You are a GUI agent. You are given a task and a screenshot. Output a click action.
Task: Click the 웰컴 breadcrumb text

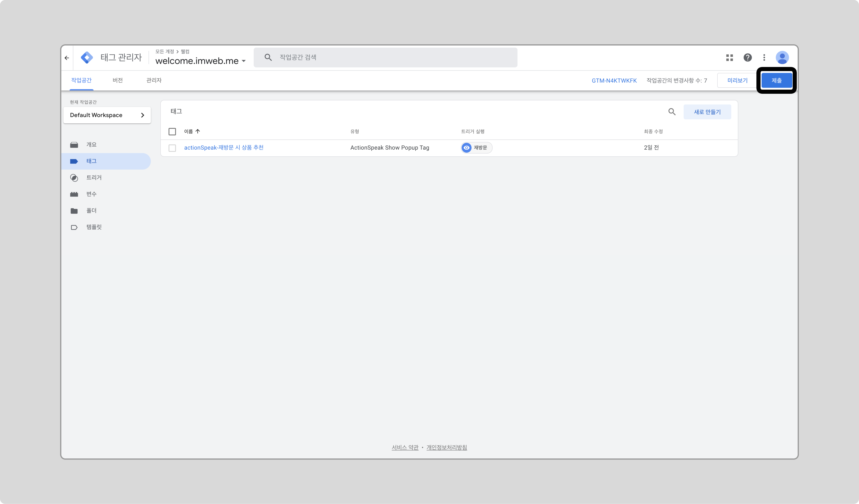(185, 52)
